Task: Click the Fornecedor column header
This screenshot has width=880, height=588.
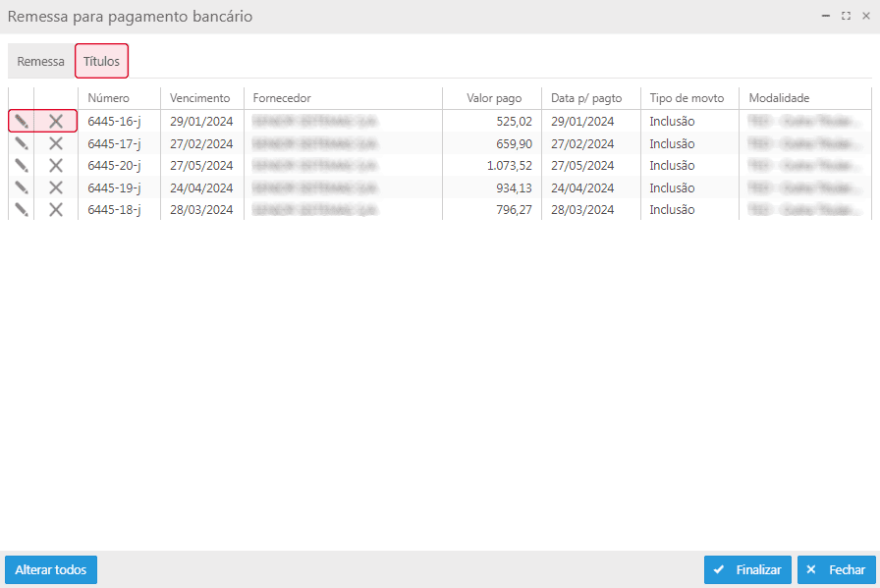Action: pyautogui.click(x=282, y=98)
